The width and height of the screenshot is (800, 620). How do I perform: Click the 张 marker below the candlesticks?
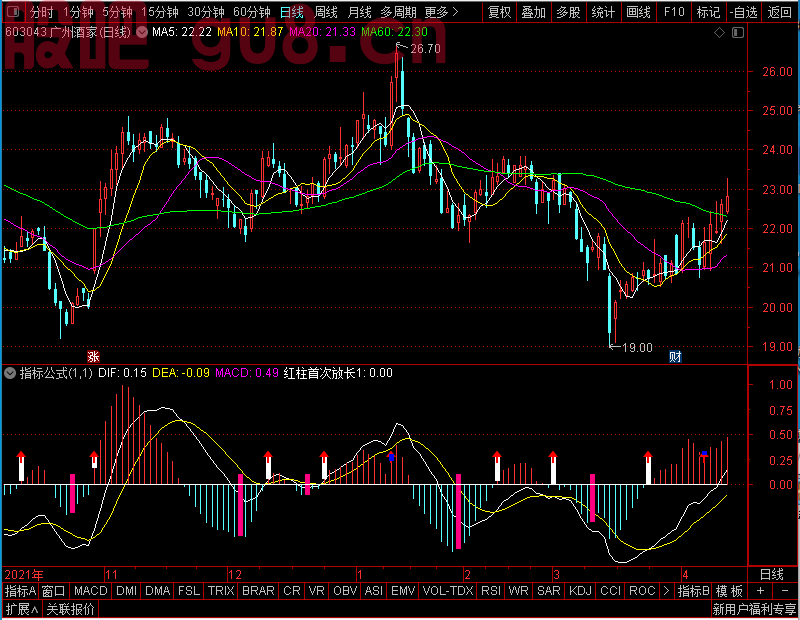[93, 356]
